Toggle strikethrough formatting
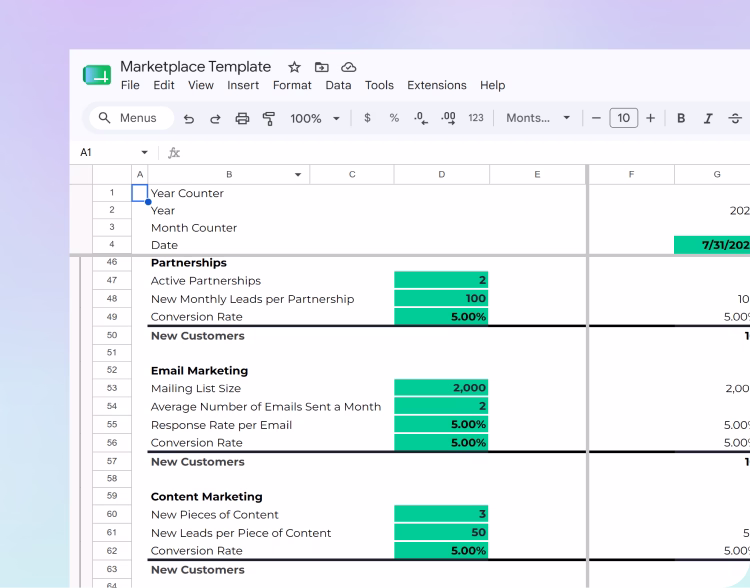 pyautogui.click(x=735, y=118)
